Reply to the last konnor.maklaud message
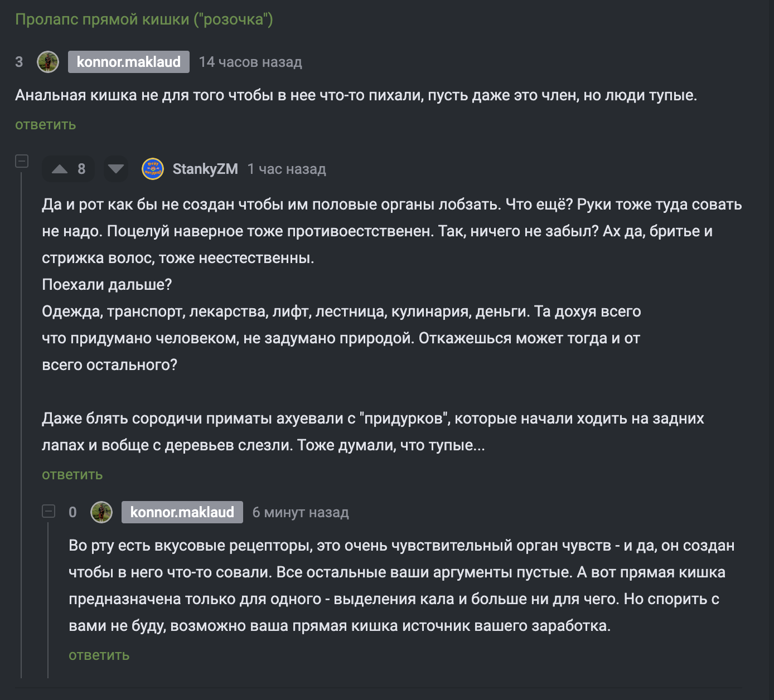 point(98,655)
